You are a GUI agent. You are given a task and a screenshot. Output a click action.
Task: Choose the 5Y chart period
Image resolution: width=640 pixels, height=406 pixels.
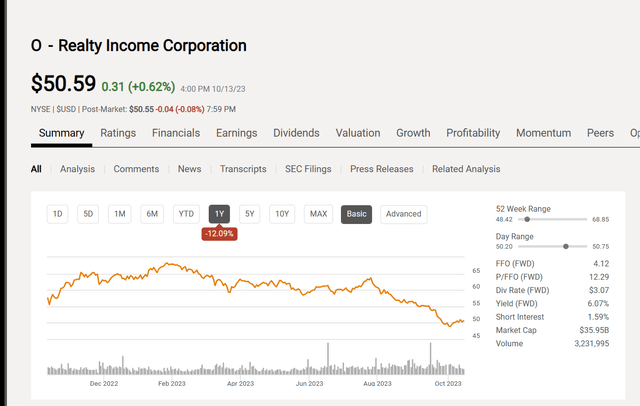[250, 214]
